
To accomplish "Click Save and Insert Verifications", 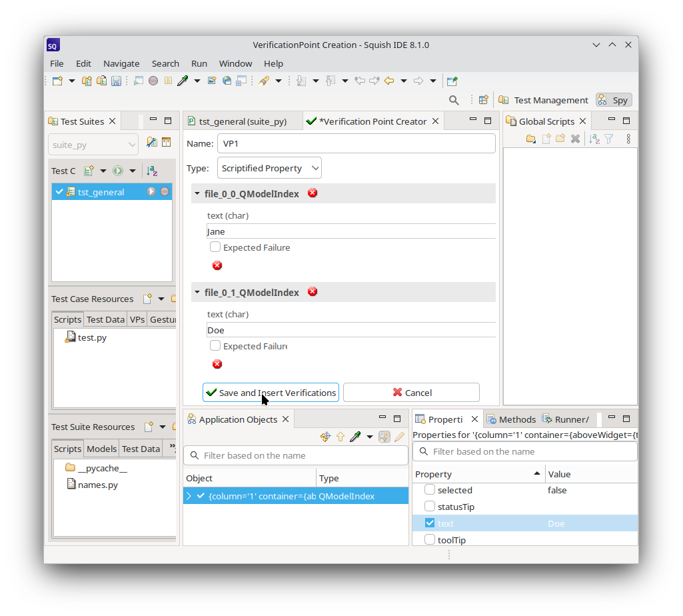I will tap(271, 393).
